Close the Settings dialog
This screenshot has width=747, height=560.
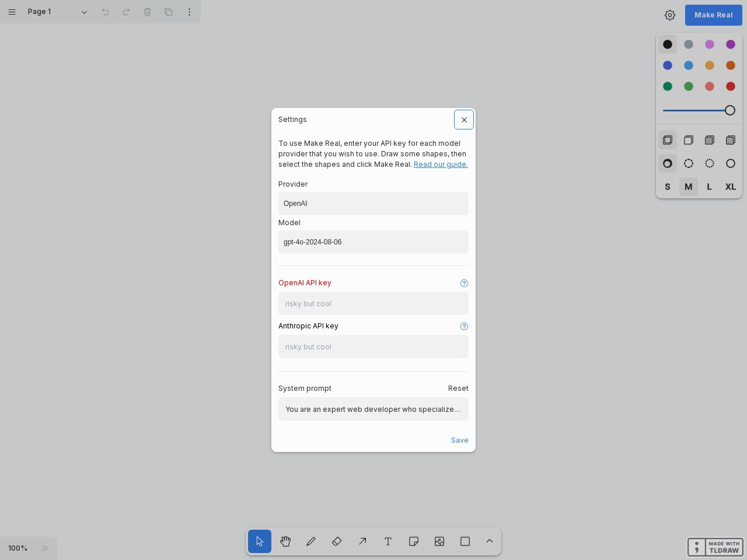click(464, 120)
